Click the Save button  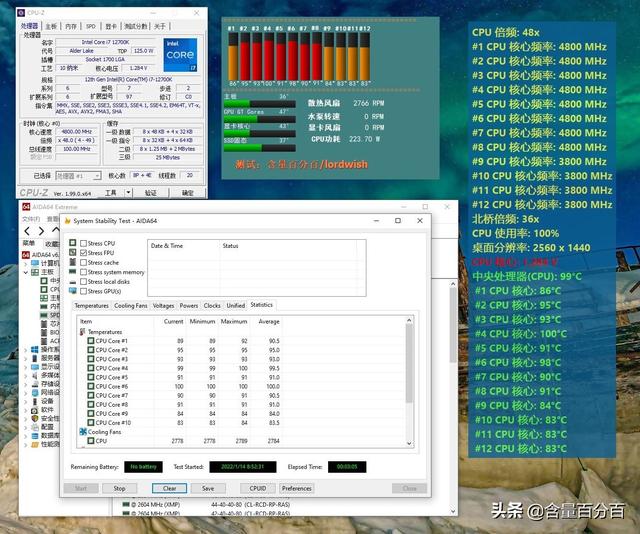[208, 488]
